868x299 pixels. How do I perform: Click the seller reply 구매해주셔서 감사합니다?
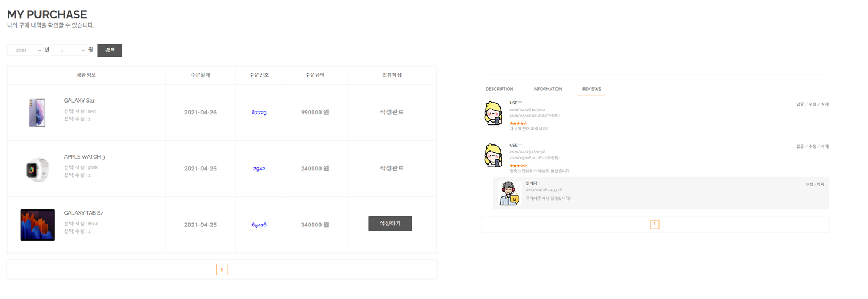[548, 198]
